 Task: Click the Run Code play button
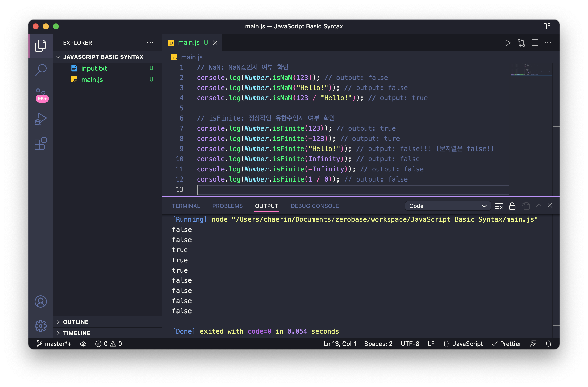pos(508,43)
